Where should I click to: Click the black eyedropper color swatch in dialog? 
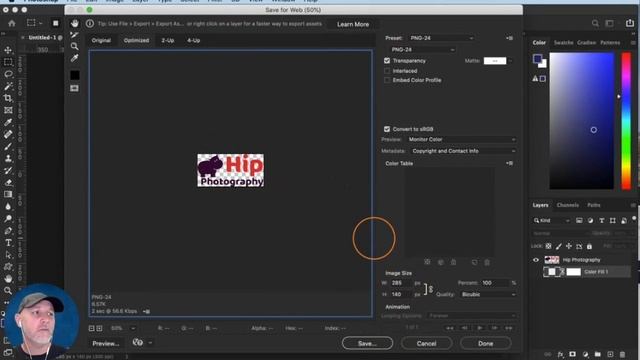[x=74, y=75]
